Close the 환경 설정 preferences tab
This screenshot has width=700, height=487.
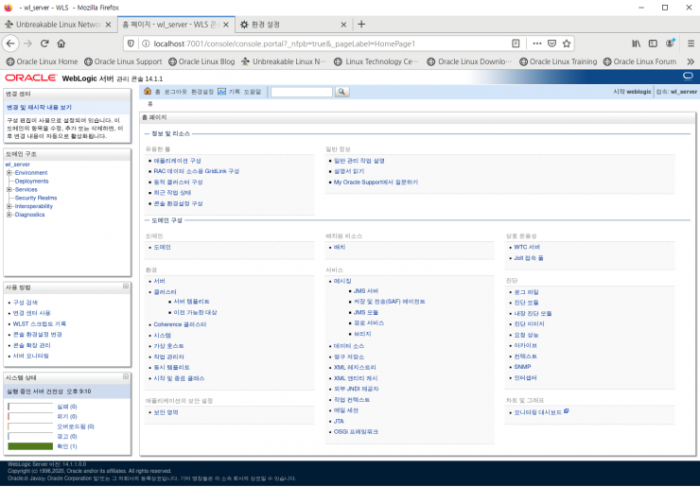(x=343, y=25)
